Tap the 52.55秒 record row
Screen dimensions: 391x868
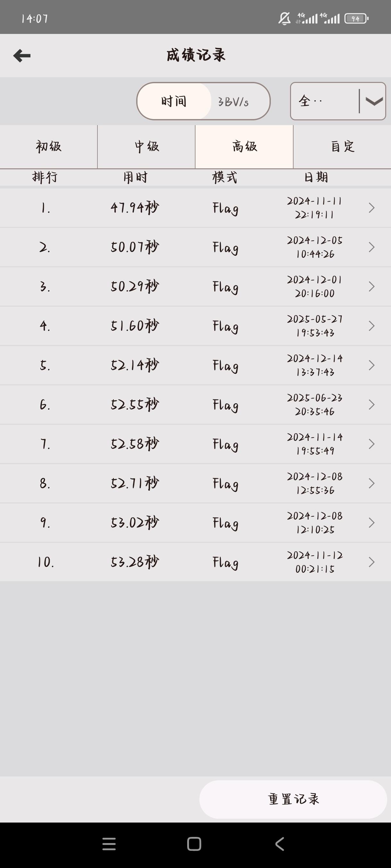[195, 405]
